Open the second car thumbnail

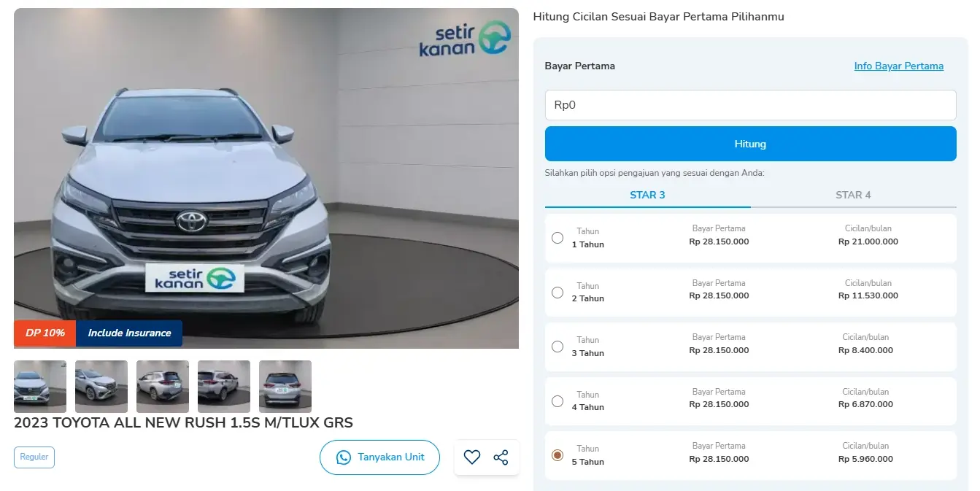tap(101, 386)
